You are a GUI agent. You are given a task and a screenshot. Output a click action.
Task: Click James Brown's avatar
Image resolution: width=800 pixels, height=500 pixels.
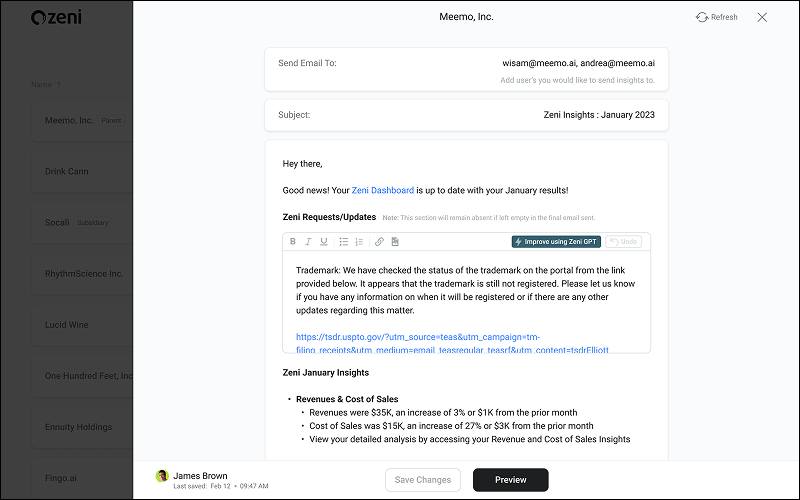click(x=161, y=477)
